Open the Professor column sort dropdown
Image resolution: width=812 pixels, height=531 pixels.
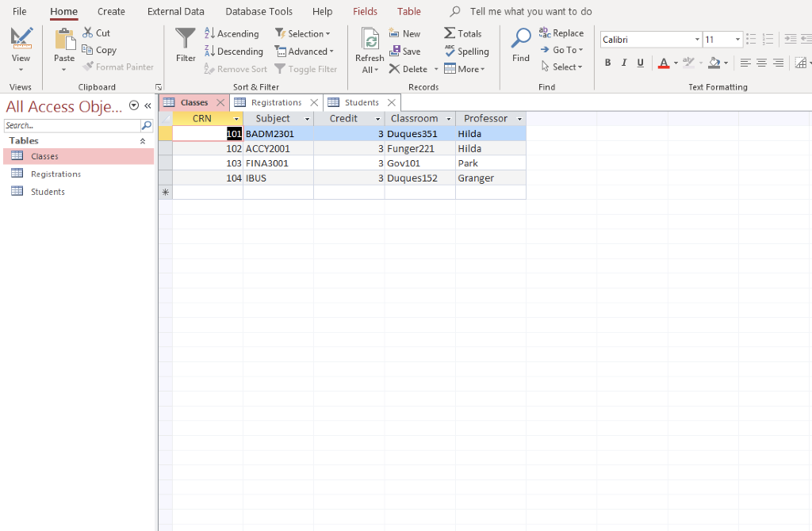tap(519, 118)
